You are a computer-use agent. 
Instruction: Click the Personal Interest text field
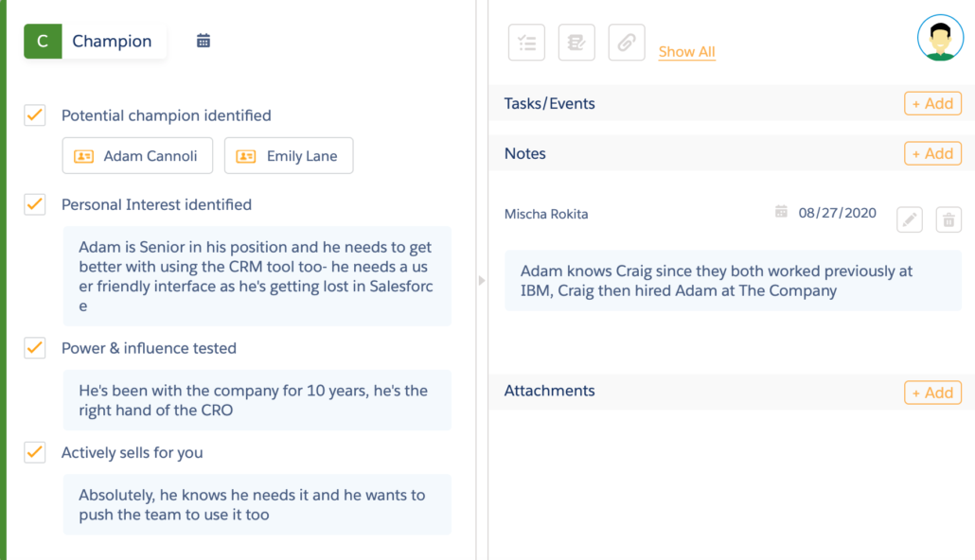[257, 276]
